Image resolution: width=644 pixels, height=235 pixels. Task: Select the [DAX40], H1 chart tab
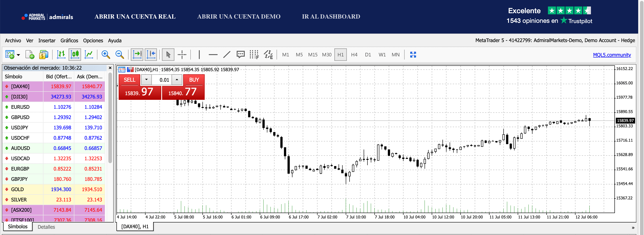click(135, 226)
